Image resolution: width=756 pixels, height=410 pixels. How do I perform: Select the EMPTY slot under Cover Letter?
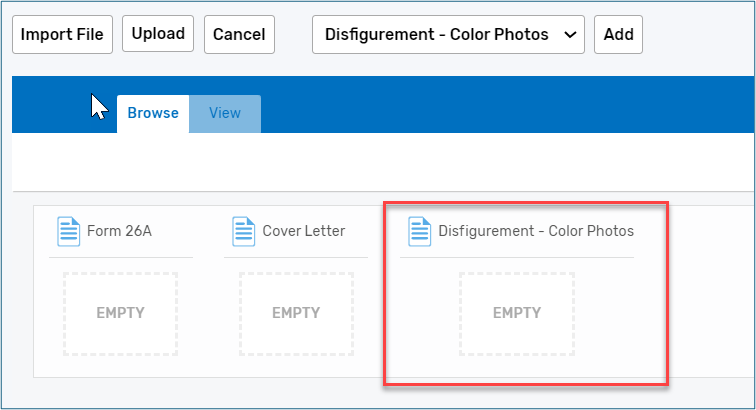(296, 313)
